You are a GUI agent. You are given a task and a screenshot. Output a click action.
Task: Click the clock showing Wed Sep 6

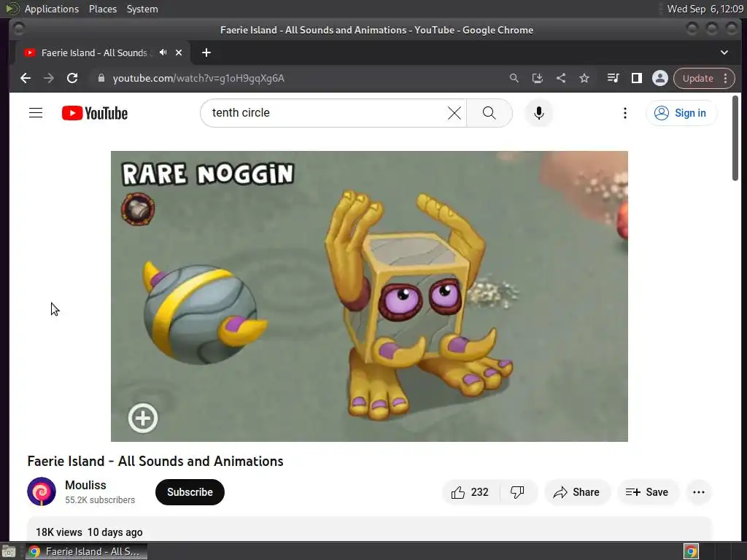pyautogui.click(x=705, y=9)
